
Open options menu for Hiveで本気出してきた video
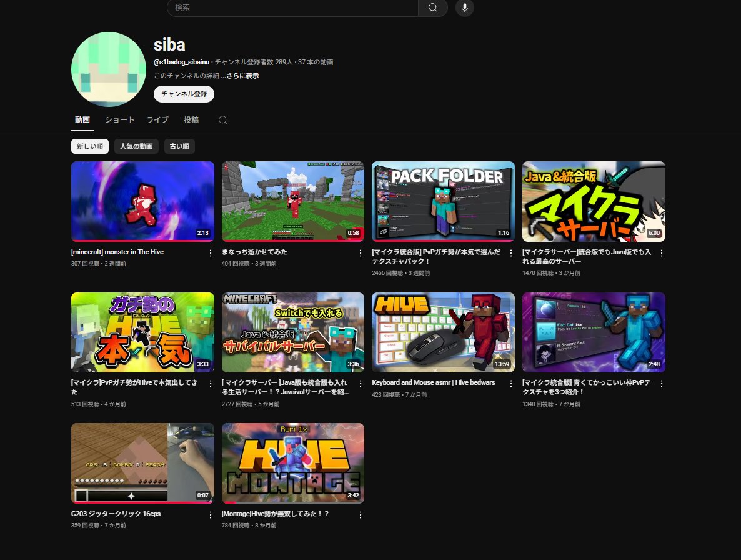click(211, 384)
